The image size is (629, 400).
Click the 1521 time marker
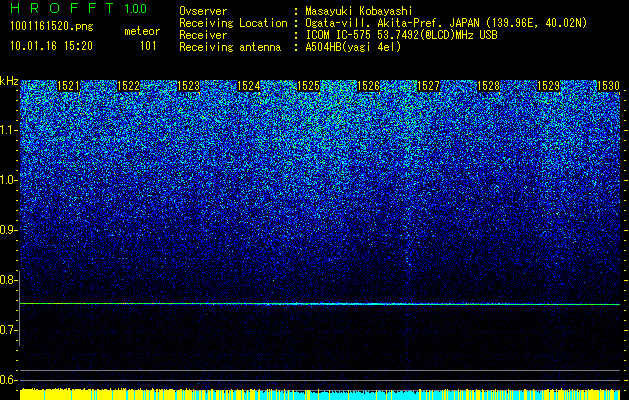(69, 86)
